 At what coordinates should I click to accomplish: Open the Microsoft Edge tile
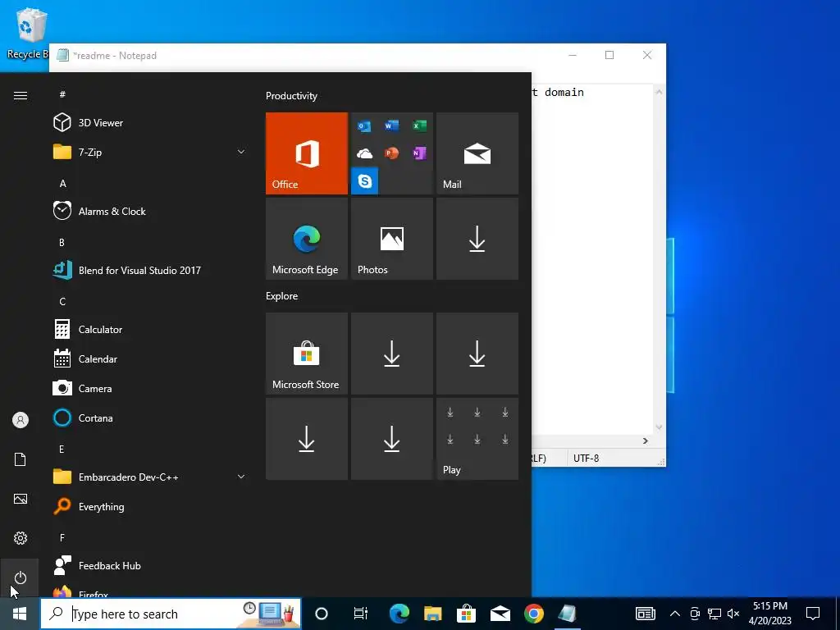(x=307, y=239)
